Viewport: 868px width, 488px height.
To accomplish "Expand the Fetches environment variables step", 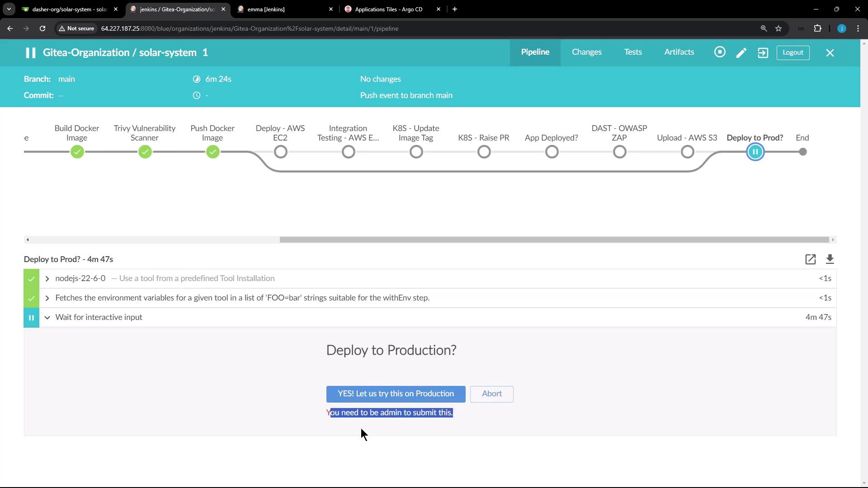I will (47, 298).
